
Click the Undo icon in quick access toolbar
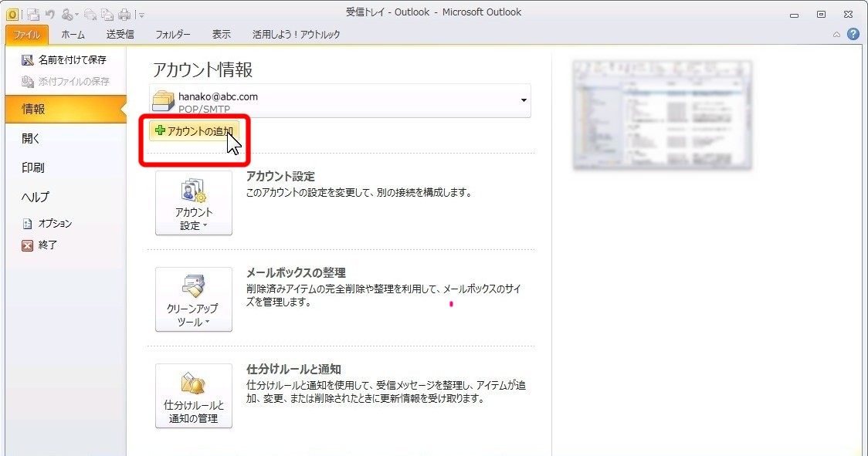[49, 14]
